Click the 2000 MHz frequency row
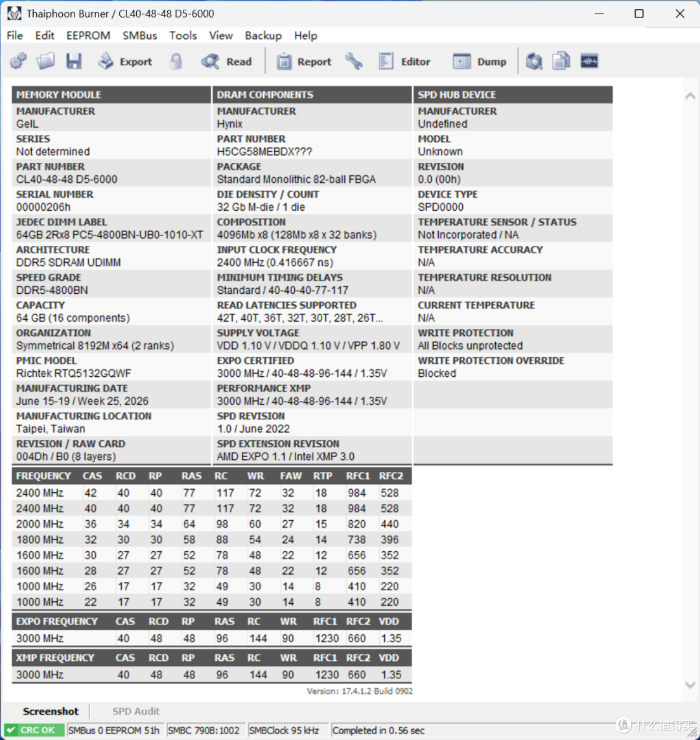The image size is (700, 740). pyautogui.click(x=212, y=524)
